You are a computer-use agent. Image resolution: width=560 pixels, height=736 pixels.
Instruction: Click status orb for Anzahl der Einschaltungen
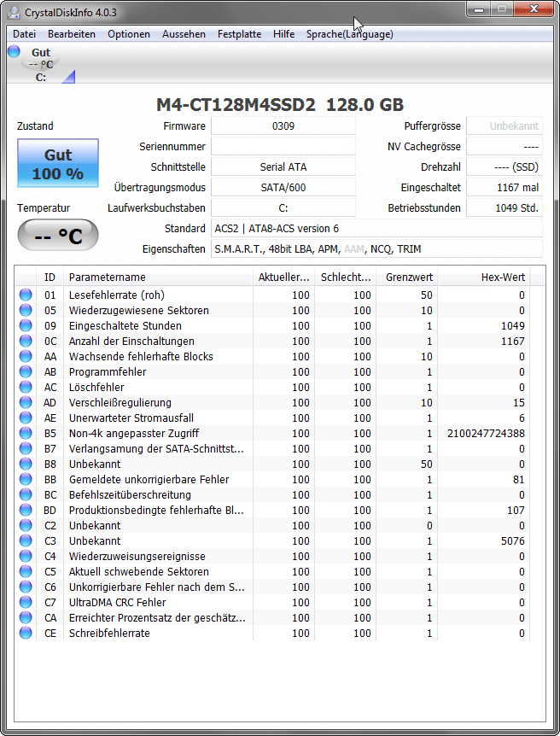click(x=26, y=341)
